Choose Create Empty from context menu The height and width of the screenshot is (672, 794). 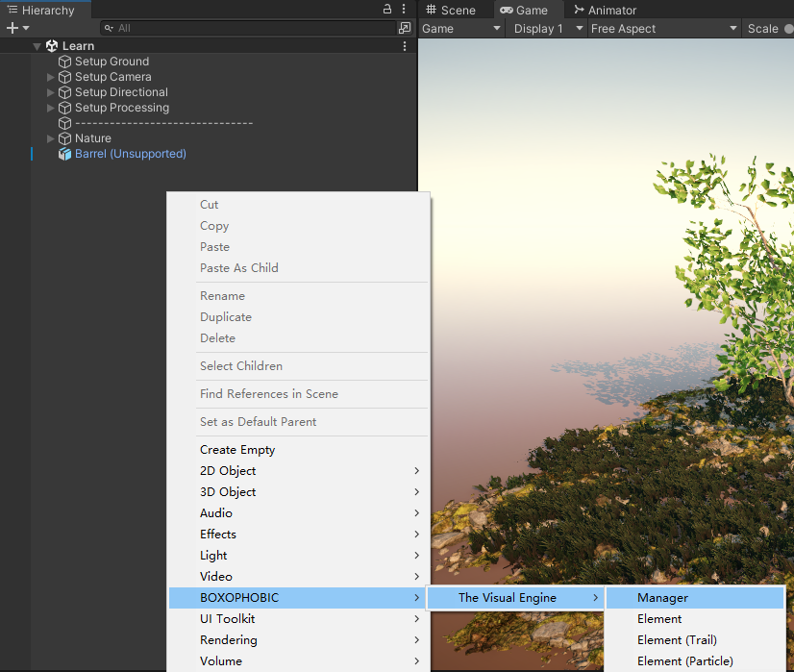tap(300, 450)
